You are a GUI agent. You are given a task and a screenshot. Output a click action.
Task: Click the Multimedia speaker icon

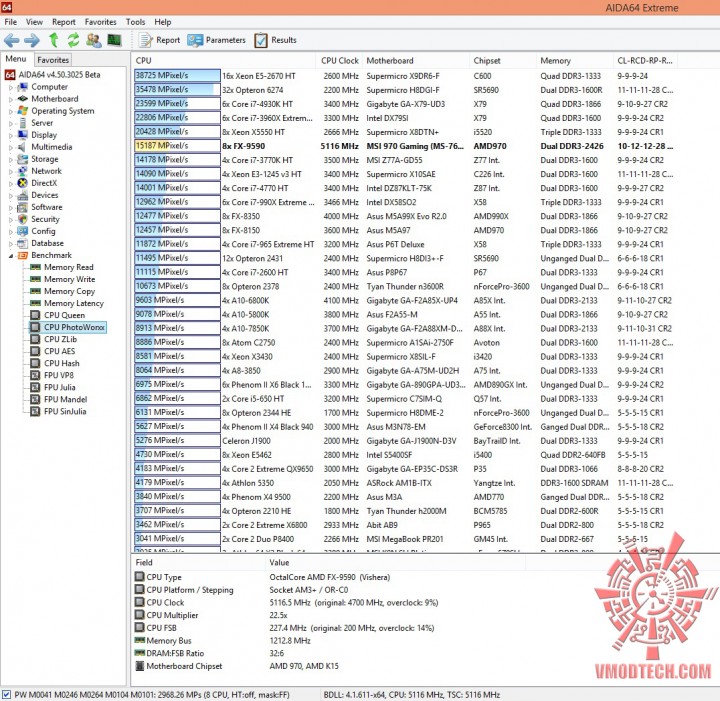click(22, 147)
